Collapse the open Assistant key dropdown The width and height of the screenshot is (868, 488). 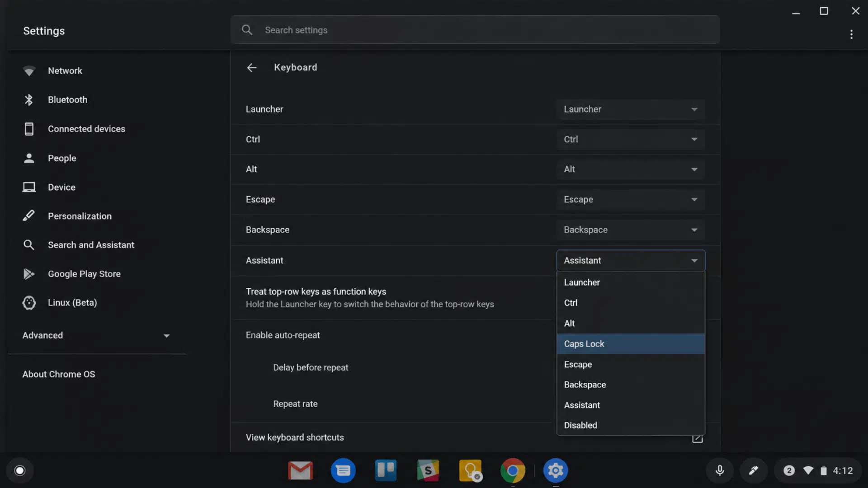click(x=631, y=261)
